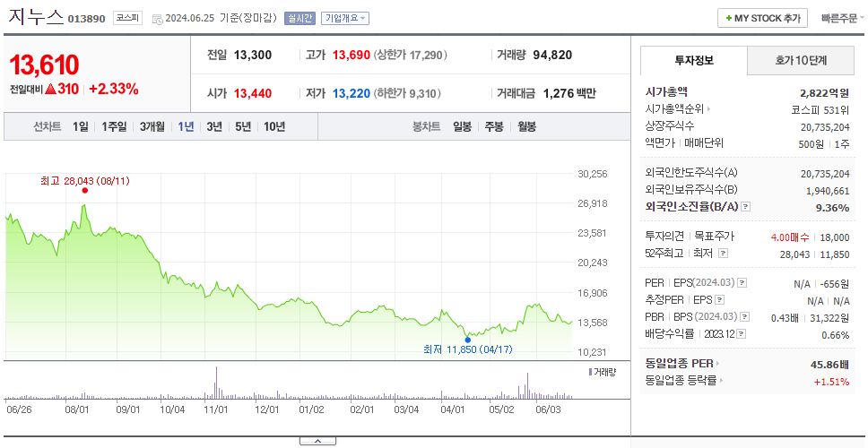Click the 동일업종 등락률 value +1.51%
The image size is (868, 448).
[x=831, y=381]
